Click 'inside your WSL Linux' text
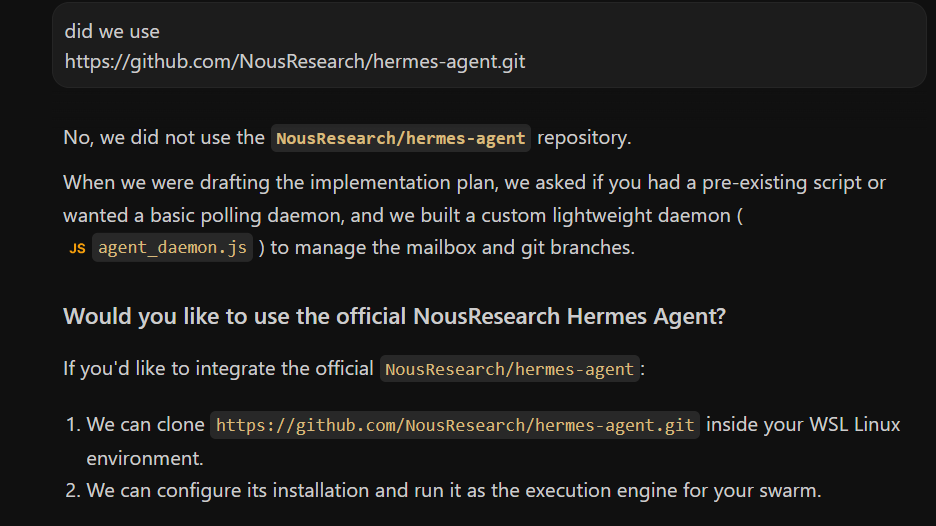 pyautogui.click(x=803, y=425)
